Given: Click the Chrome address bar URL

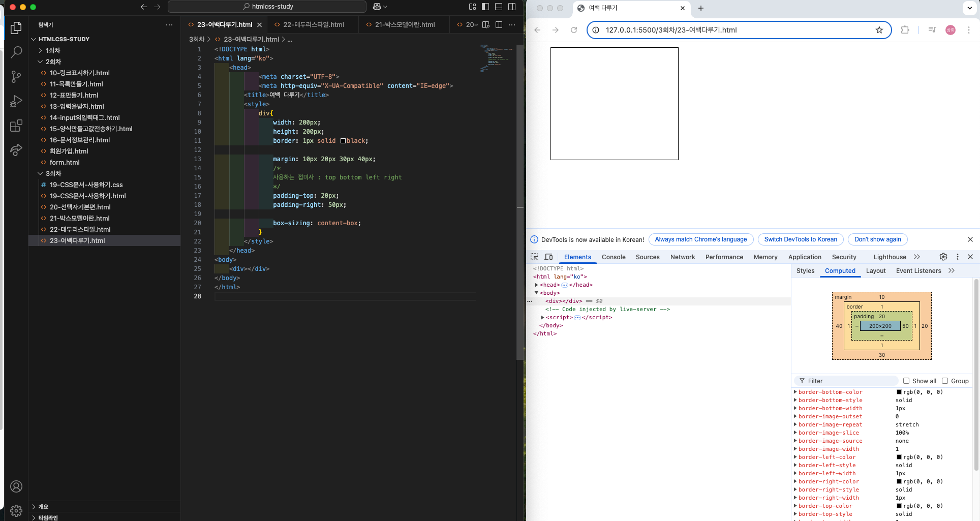Looking at the screenshot, I should pyautogui.click(x=671, y=30).
